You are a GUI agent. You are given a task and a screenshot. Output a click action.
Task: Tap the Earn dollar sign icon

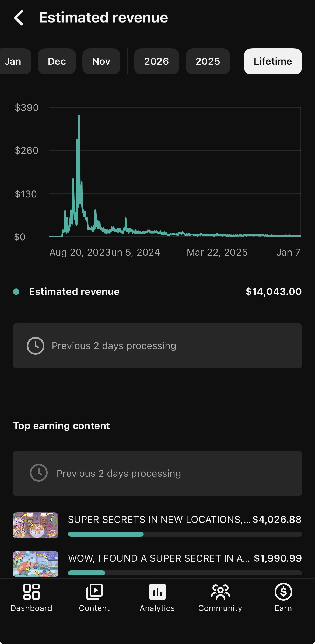click(x=283, y=592)
